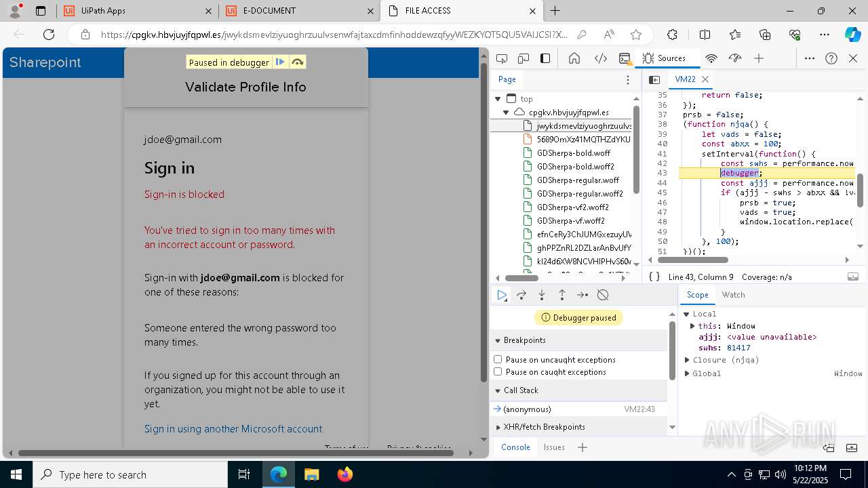The height and width of the screenshot is (488, 868).
Task: Open GDSherpa-bold.woff file in tree
Action: (x=574, y=153)
